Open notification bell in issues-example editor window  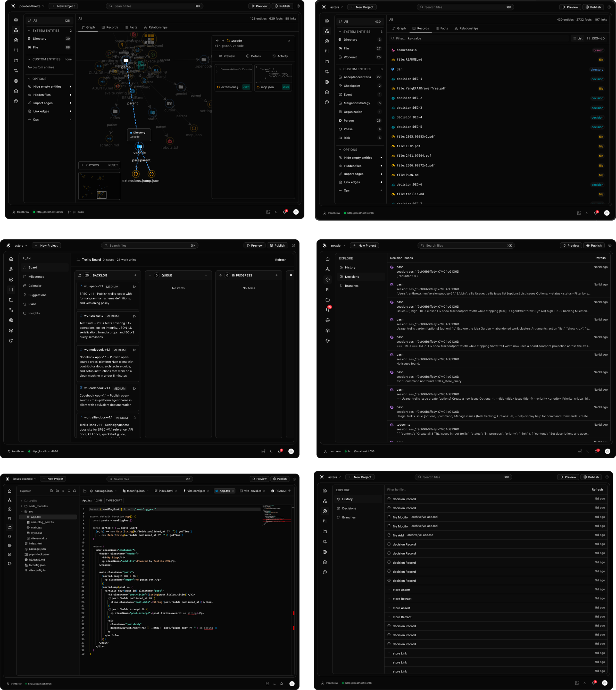pyautogui.click(x=282, y=684)
